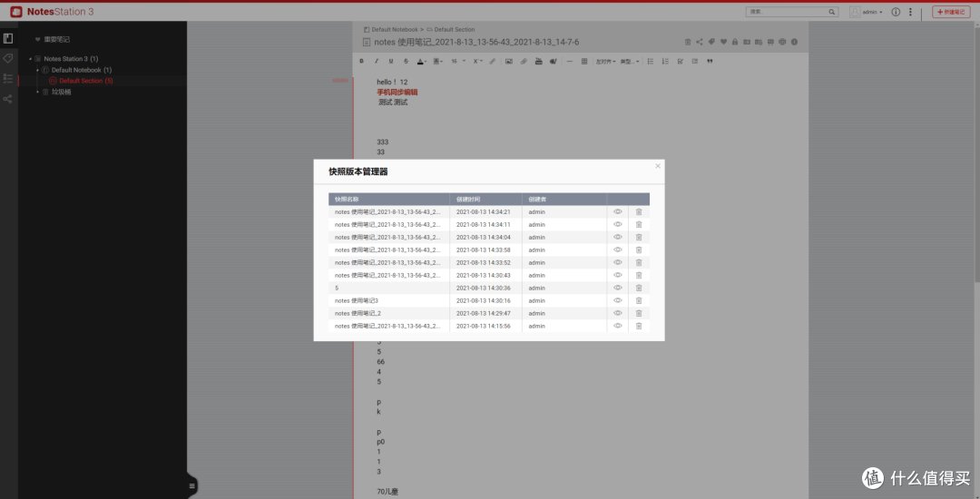The width and height of the screenshot is (980, 499).
Task: Open the font color picker
Action: tap(422, 61)
